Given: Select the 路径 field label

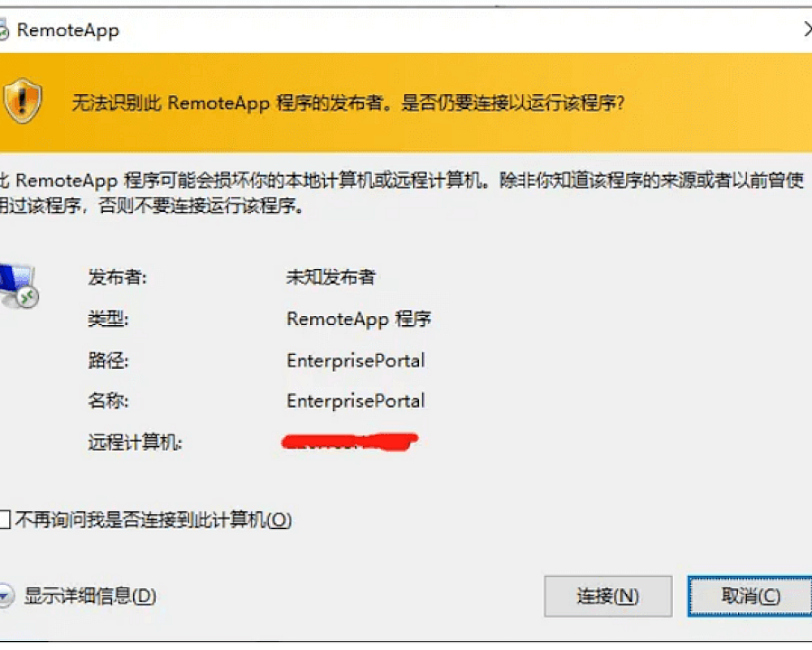Looking at the screenshot, I should (108, 360).
